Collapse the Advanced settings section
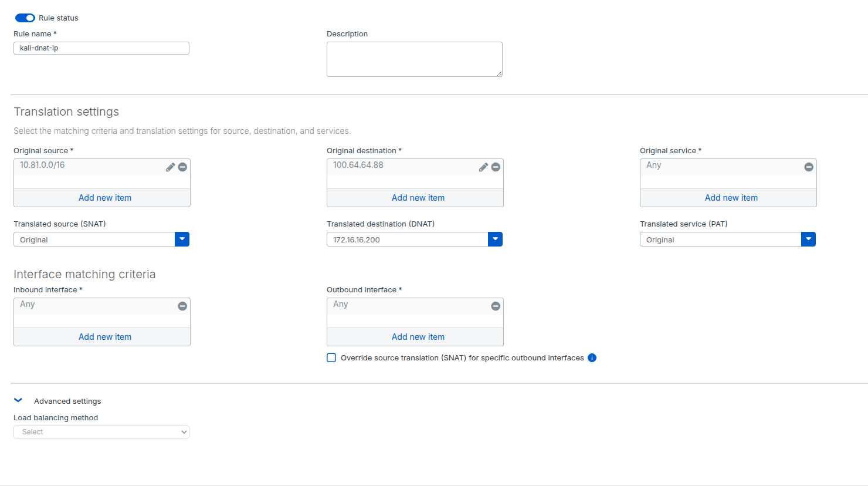 click(x=18, y=401)
